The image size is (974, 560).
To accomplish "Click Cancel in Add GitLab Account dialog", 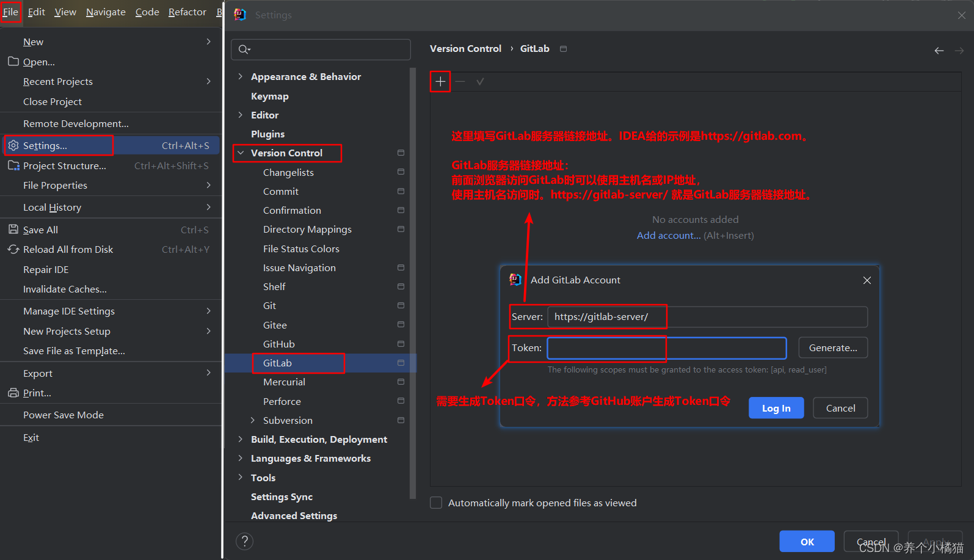I will click(840, 408).
